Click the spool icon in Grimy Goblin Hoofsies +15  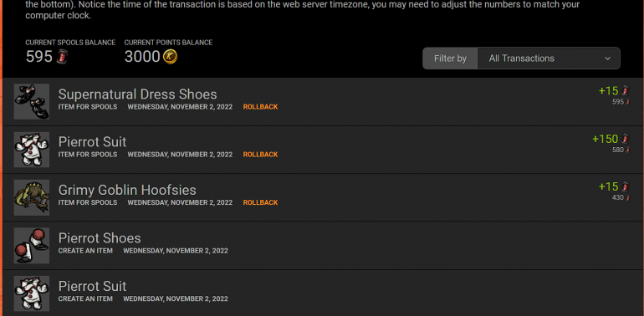(x=625, y=186)
